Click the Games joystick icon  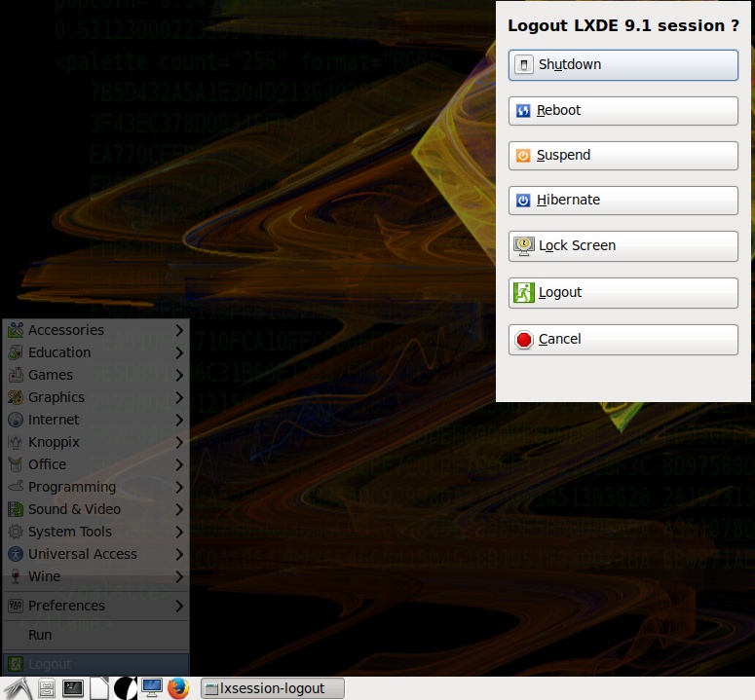click(x=16, y=375)
